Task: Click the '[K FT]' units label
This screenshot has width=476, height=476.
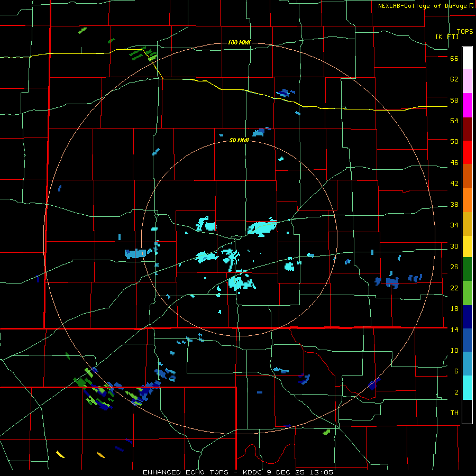Action: [447, 36]
